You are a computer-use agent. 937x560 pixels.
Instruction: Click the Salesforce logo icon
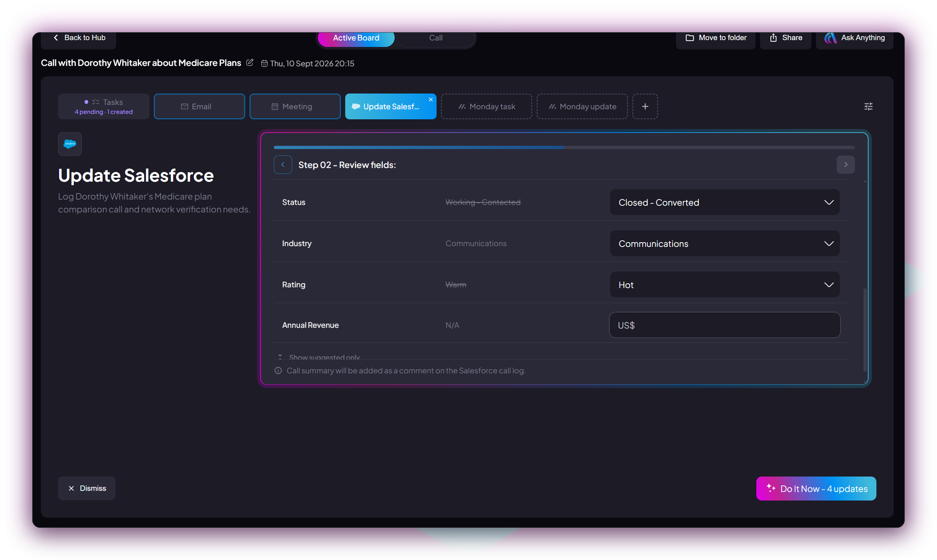click(x=70, y=144)
